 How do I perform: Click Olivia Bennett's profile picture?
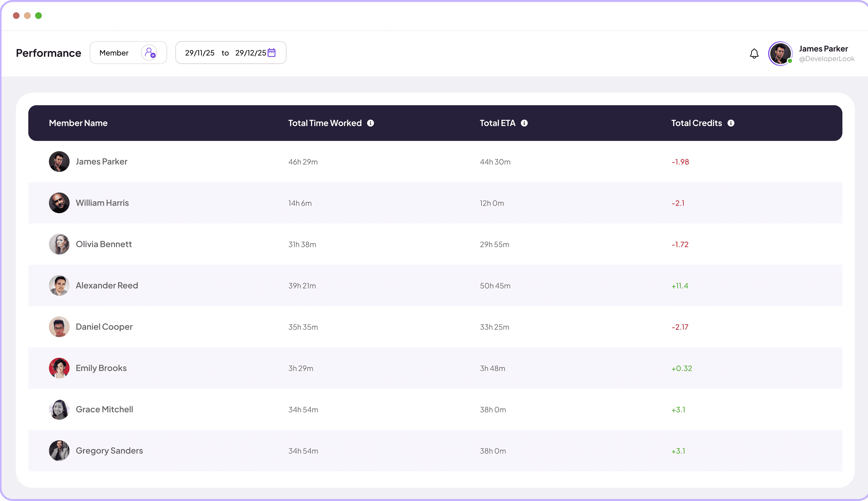coord(59,244)
